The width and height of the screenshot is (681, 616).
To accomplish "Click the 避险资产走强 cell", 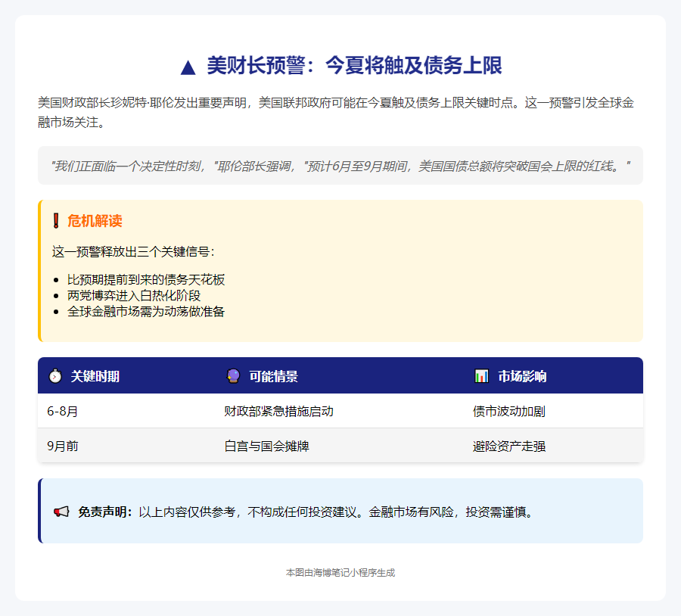I will (x=509, y=446).
